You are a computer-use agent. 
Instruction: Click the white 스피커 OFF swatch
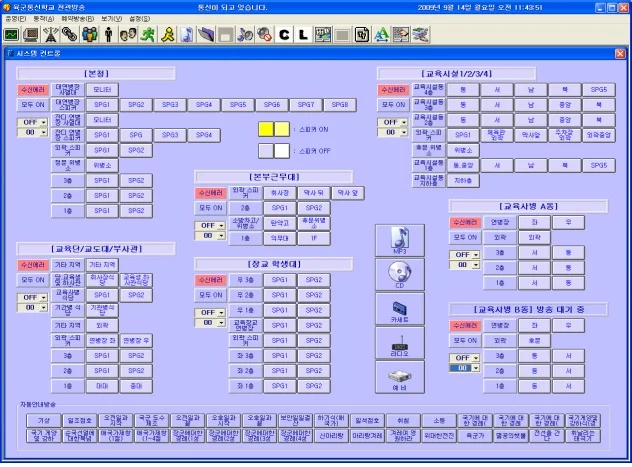click(x=281, y=151)
